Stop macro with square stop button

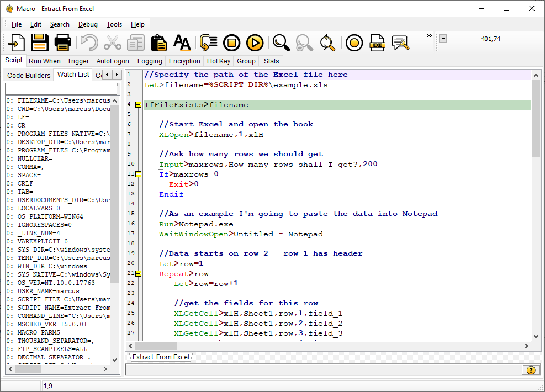[x=232, y=43]
